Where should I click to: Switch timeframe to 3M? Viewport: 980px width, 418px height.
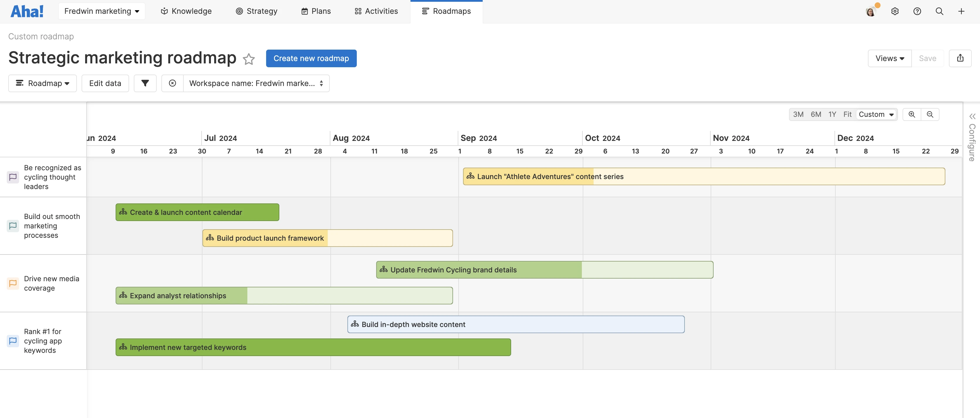click(798, 114)
